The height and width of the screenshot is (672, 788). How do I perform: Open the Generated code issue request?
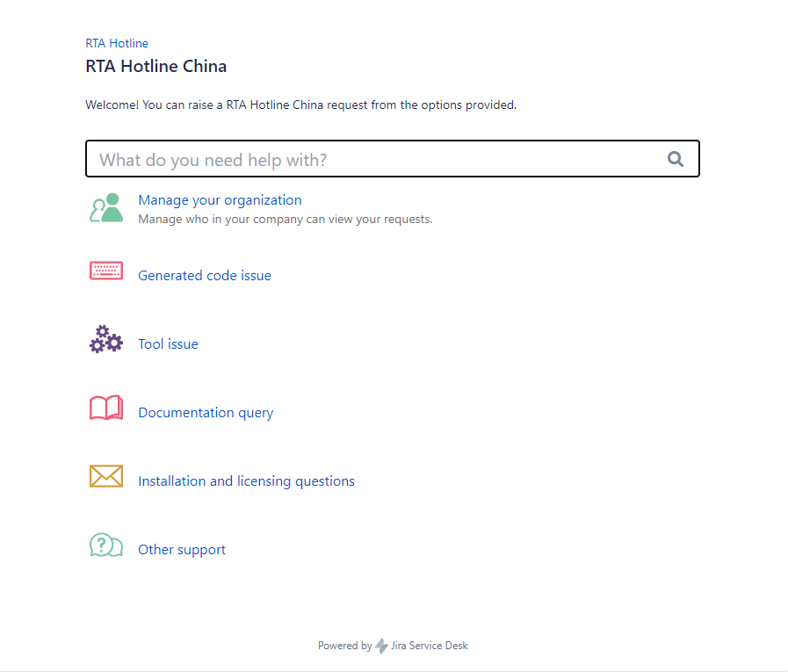point(205,276)
